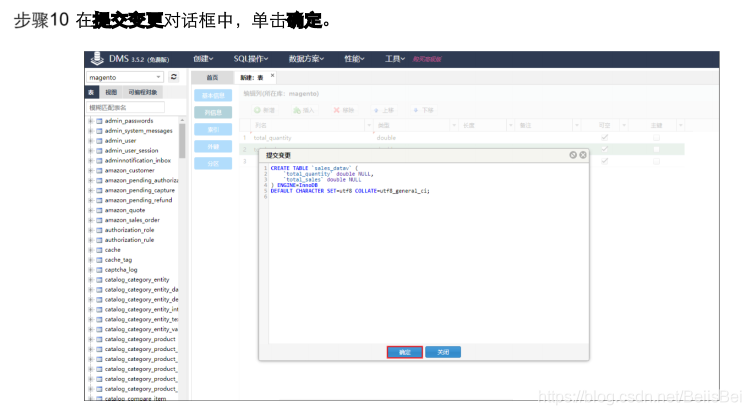Viewport: 751px width, 415px height.
Task: Open the 列信息 section button
Action: pos(213,113)
